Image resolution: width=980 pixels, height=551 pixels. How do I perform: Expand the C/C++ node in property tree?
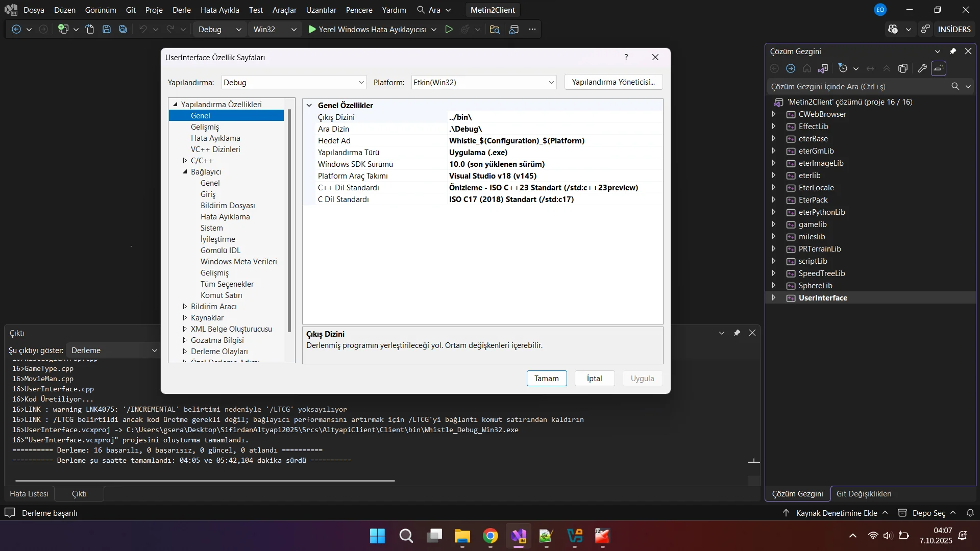185,161
